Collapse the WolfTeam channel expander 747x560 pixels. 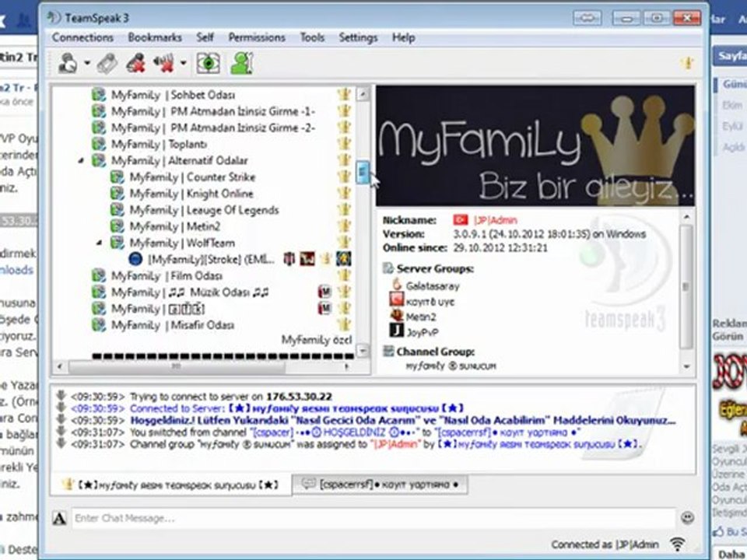(x=100, y=243)
